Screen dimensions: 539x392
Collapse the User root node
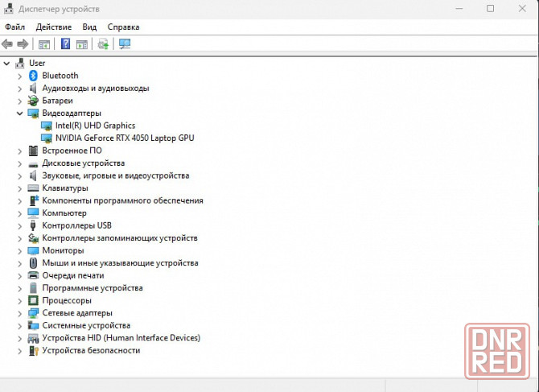click(7, 63)
